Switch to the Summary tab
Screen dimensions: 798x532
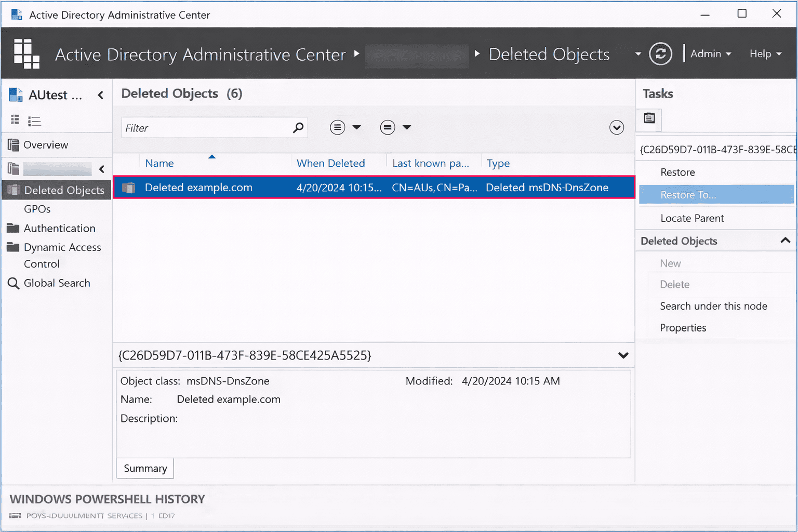(144, 468)
